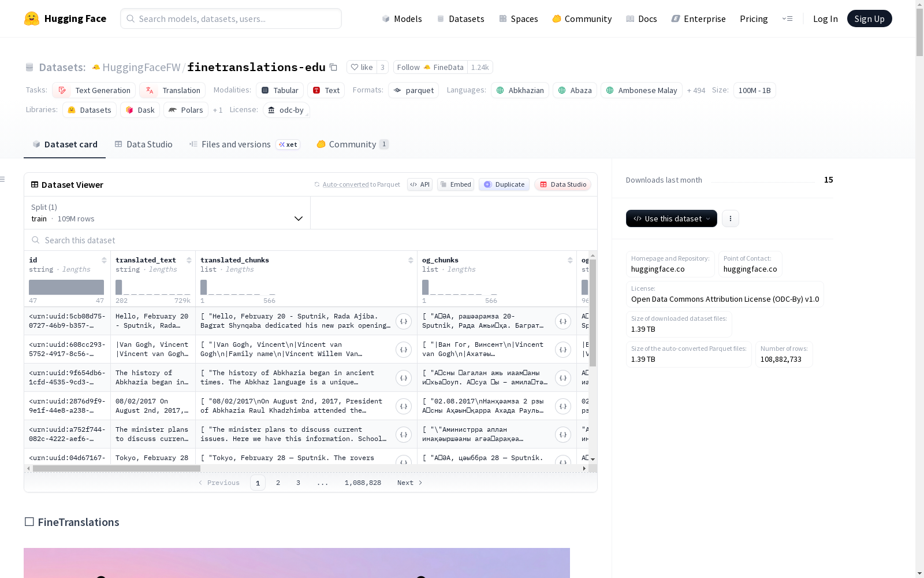
Task: Expand JSON cell for 'The minister plans' translated_chunks
Action: [403, 435]
